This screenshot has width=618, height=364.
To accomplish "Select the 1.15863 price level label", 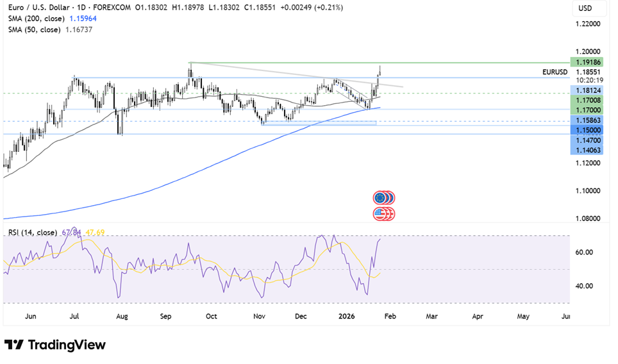I will pyautogui.click(x=588, y=120).
